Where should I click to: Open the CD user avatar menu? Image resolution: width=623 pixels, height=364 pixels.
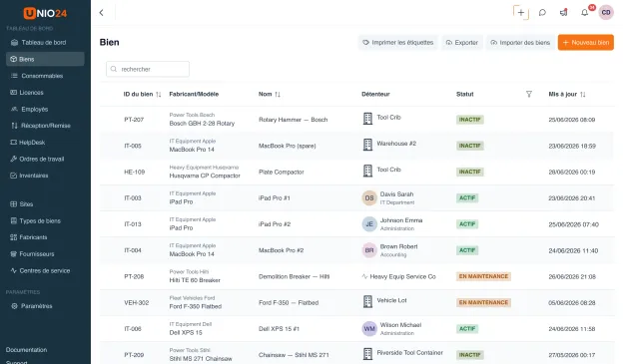[x=606, y=13]
